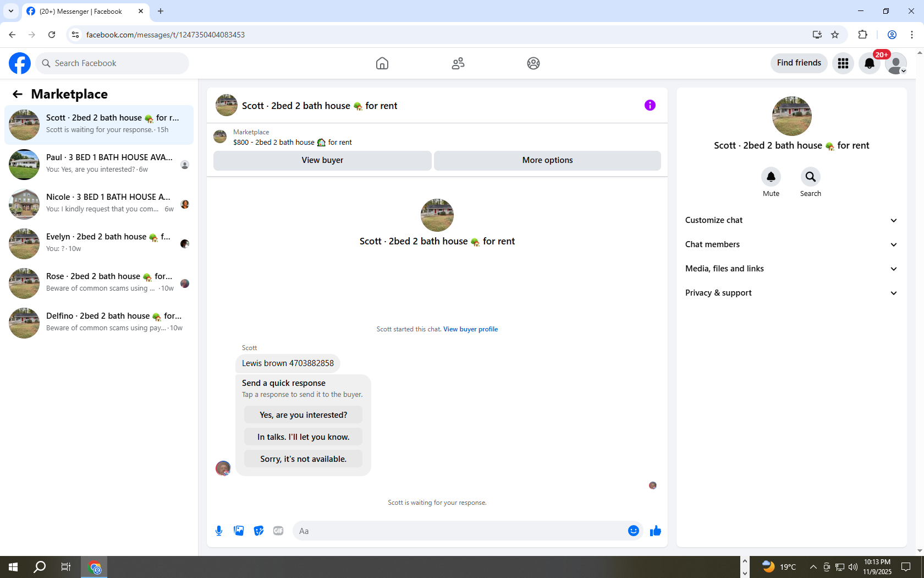Open the Facebook menu grid icon
Screen dimensions: 924x578
click(843, 63)
